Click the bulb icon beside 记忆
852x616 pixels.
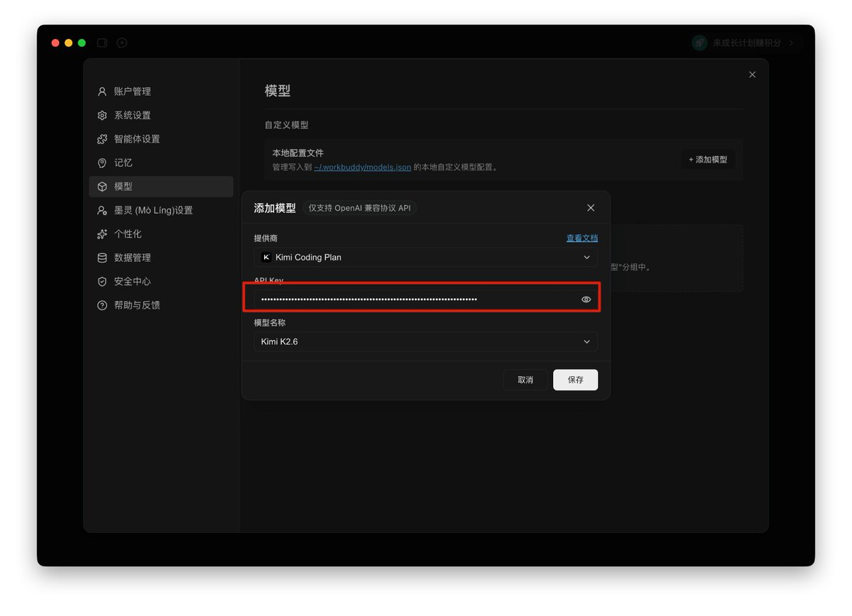pos(102,163)
